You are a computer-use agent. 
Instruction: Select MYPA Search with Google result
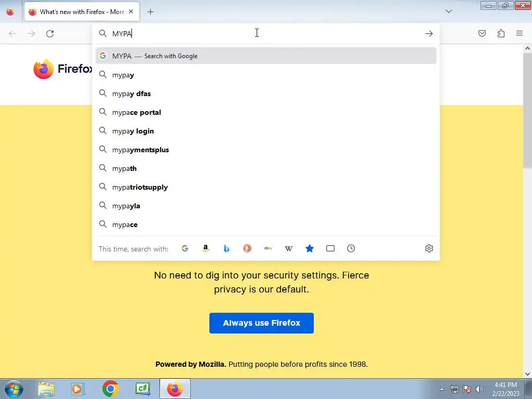coord(265,56)
